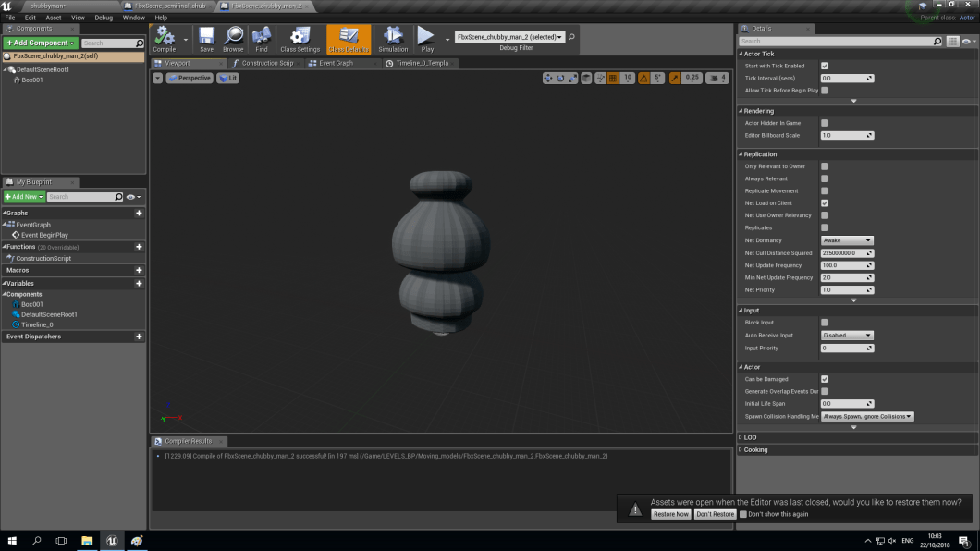The image size is (980, 551).
Task: Switch to the Timeline_0 tab
Action: coord(420,63)
